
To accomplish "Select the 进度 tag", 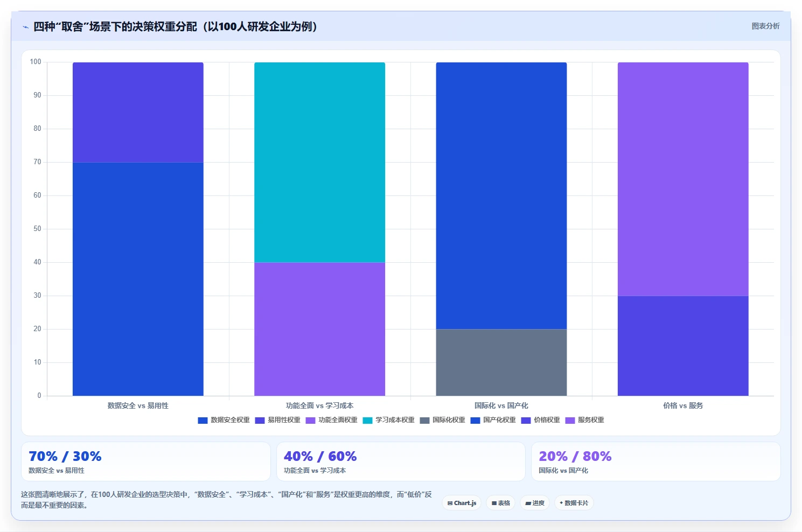I will 535,503.
